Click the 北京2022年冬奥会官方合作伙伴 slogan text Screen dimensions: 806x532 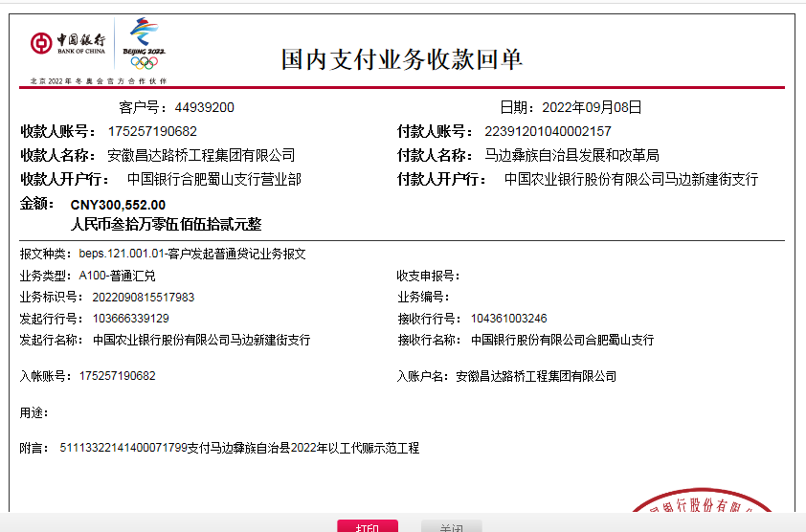[x=104, y=80]
